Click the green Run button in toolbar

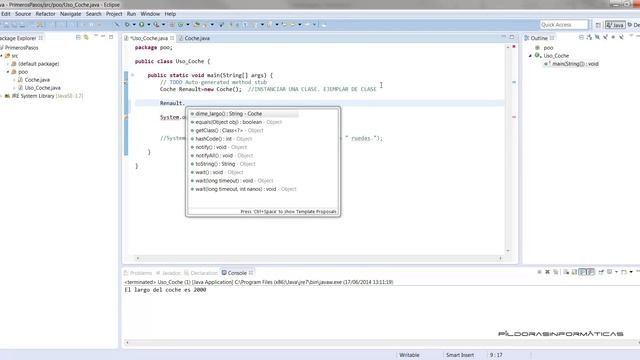point(142,24)
